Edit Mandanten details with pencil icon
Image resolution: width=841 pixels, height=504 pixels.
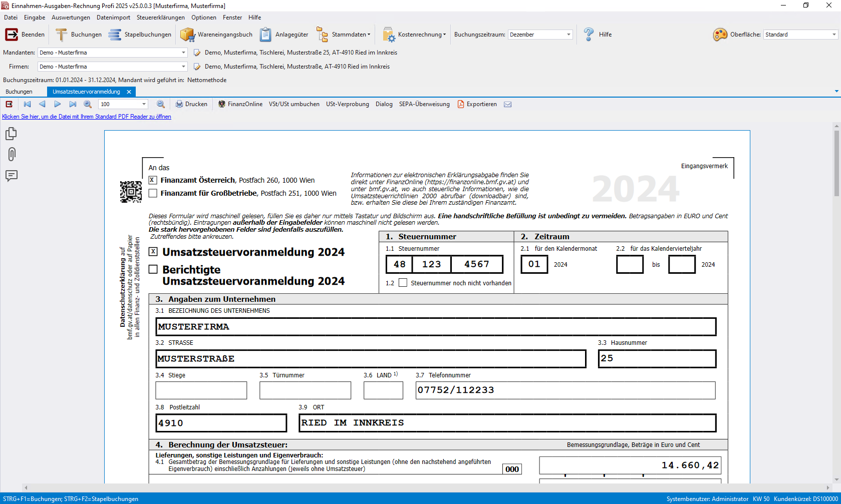point(197,53)
